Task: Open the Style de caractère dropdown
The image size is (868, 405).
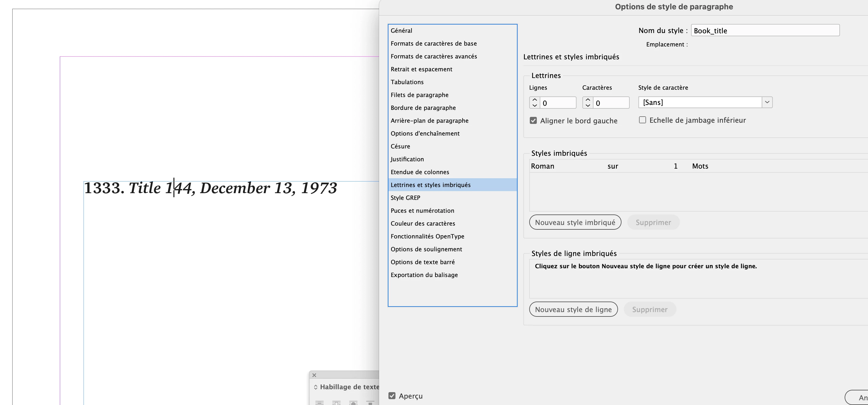Action: pyautogui.click(x=767, y=102)
